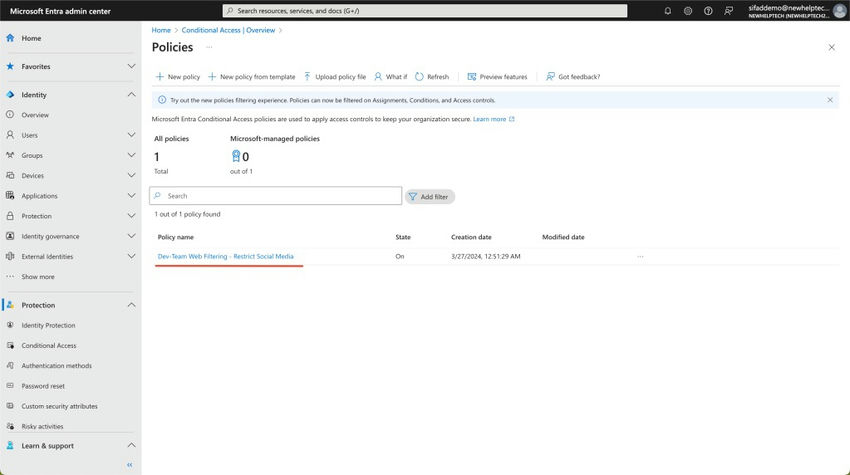850x475 pixels.
Task: Open the Policies page ellipsis menu
Action: coord(209,47)
